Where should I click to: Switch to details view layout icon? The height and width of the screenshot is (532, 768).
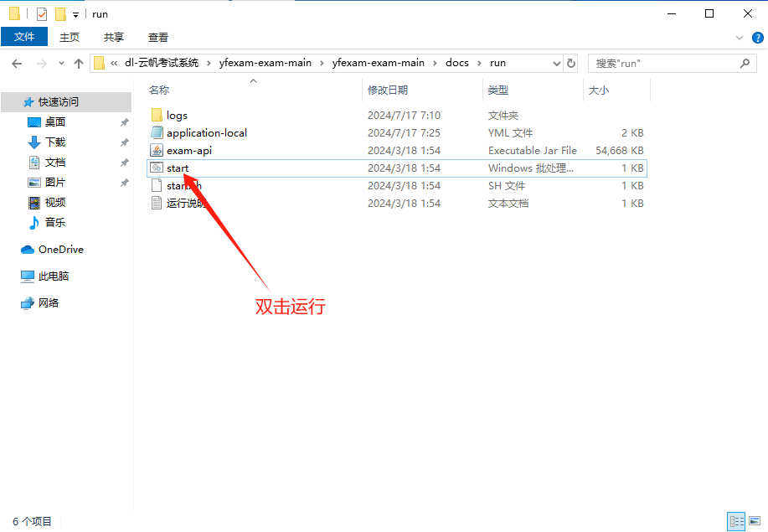[735, 521]
